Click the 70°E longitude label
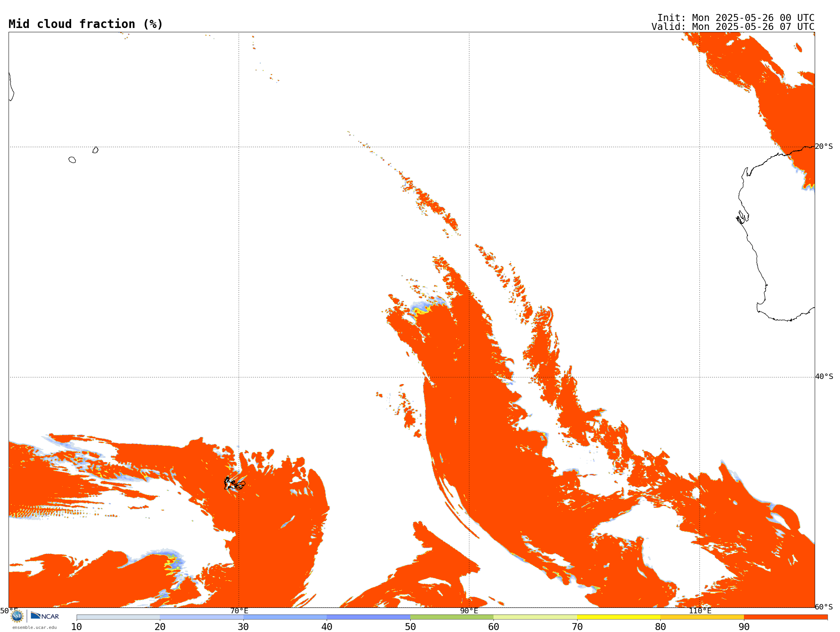Image resolution: width=840 pixels, height=632 pixels. click(x=239, y=611)
